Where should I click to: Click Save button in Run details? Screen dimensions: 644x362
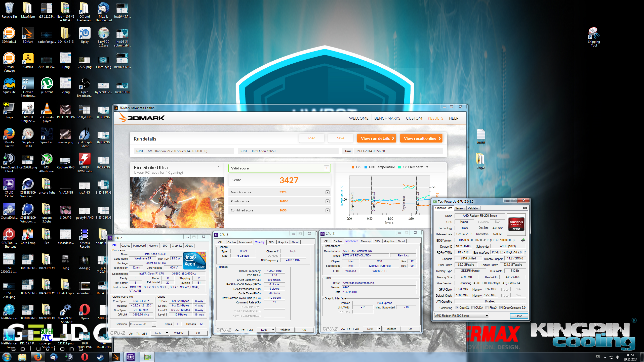[x=340, y=138]
